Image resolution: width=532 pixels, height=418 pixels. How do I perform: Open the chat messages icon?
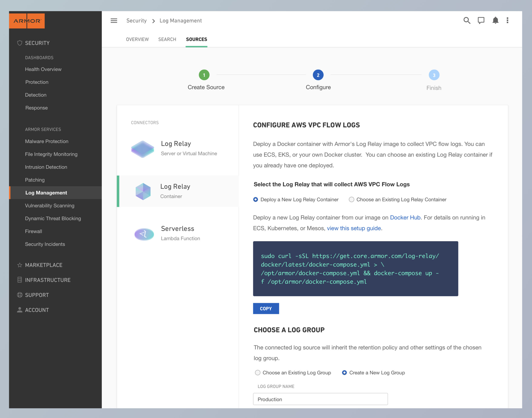click(x=481, y=21)
